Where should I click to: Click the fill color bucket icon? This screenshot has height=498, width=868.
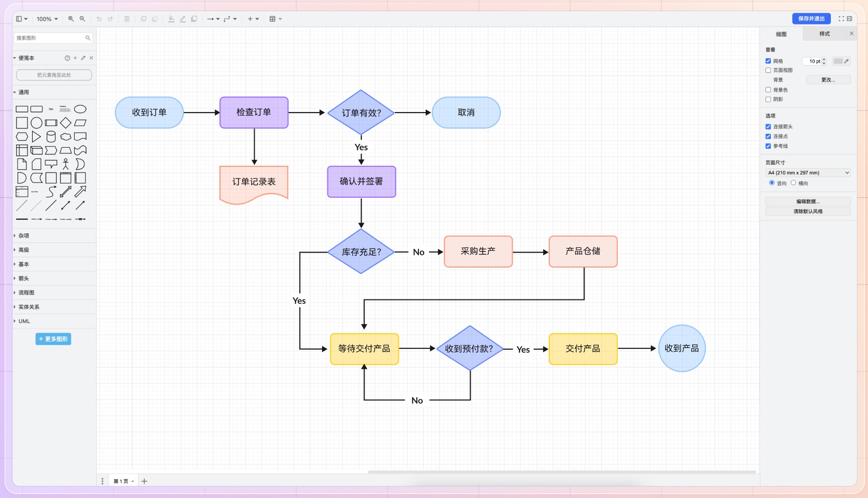pyautogui.click(x=172, y=19)
